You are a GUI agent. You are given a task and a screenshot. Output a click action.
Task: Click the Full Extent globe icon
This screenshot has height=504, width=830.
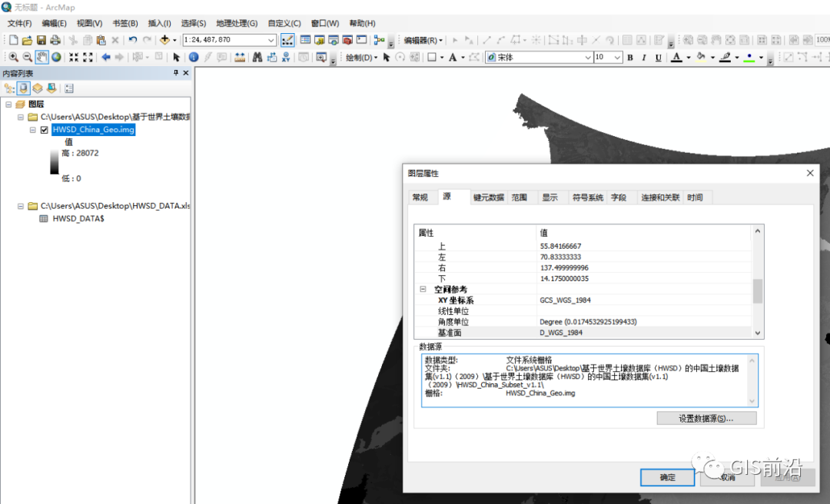click(x=56, y=57)
